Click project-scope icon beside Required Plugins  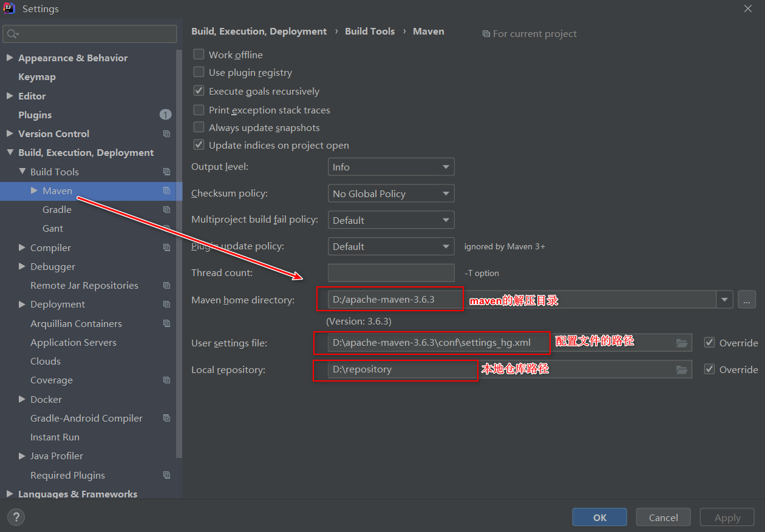click(166, 475)
